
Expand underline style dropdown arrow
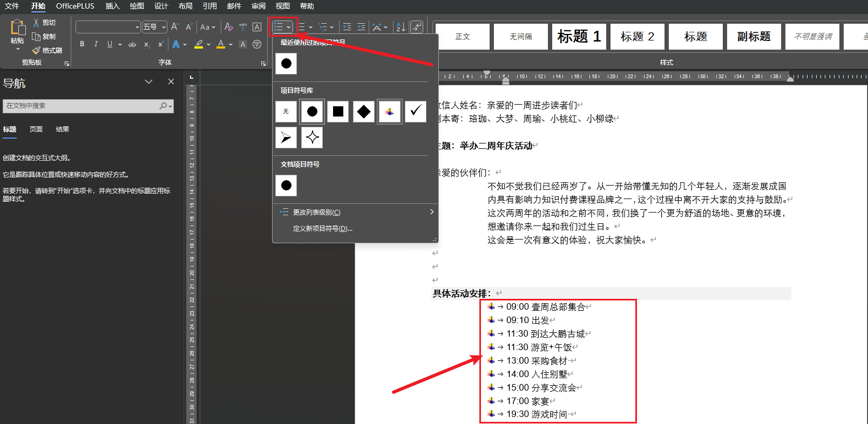(x=120, y=44)
